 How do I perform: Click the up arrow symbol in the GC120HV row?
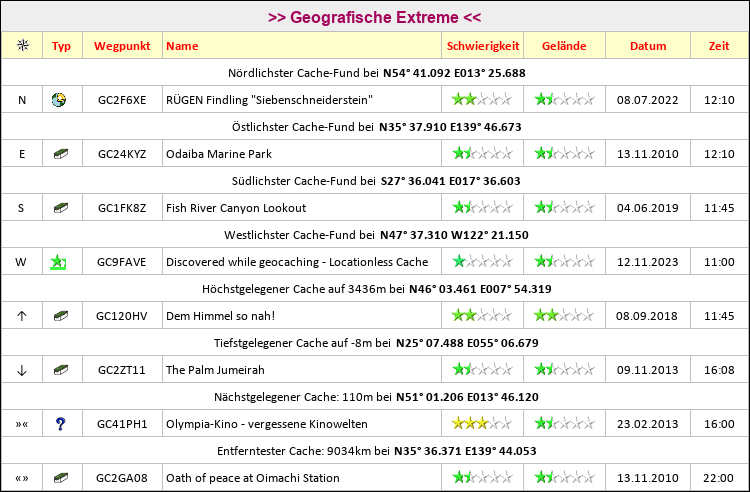pyautogui.click(x=22, y=316)
